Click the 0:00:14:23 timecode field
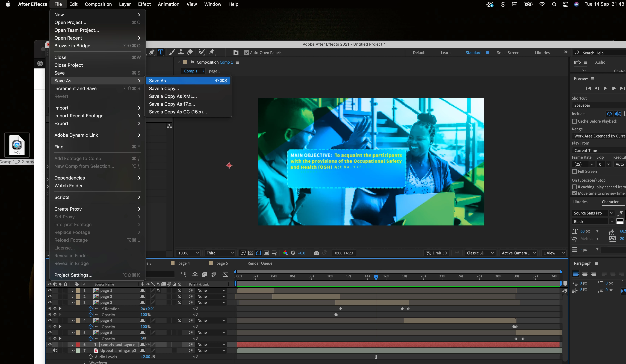The height and width of the screenshot is (364, 626). point(344,253)
